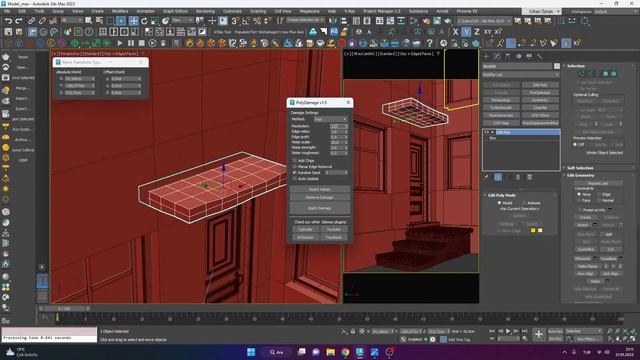Select the Face constraint radio button
This screenshot has width=640, height=360.
point(579,200)
